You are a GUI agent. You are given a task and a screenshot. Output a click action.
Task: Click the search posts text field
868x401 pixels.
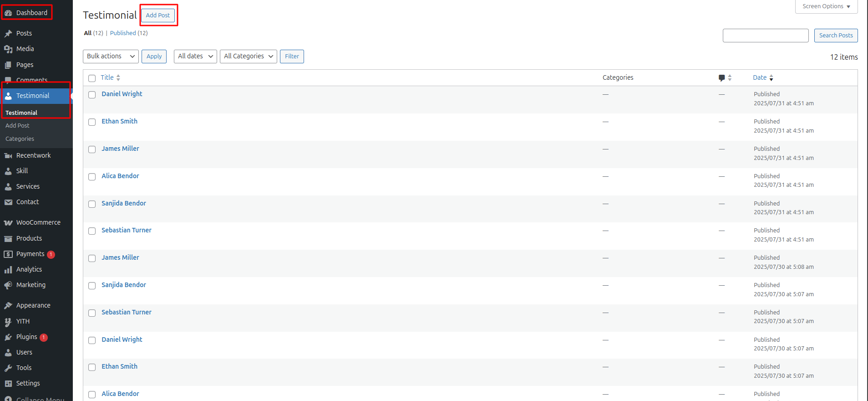[x=765, y=36]
